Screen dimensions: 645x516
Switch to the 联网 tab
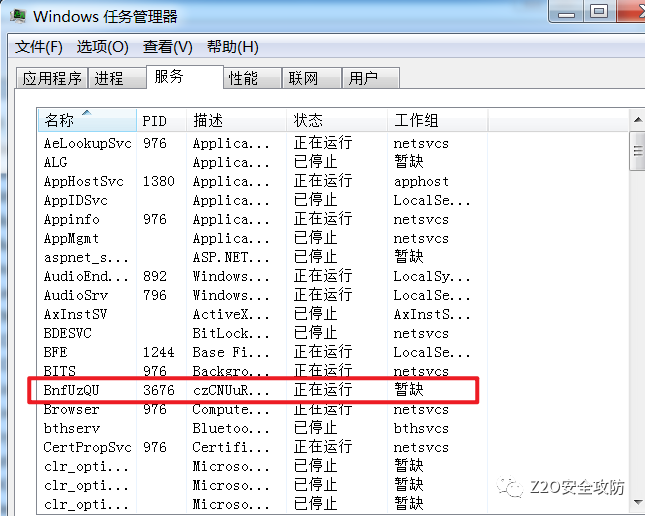(312, 78)
